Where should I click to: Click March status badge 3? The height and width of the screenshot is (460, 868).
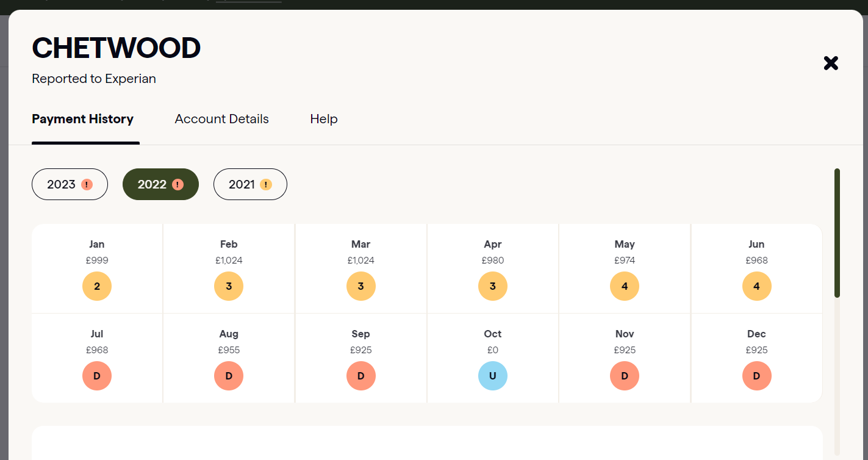[x=361, y=286]
